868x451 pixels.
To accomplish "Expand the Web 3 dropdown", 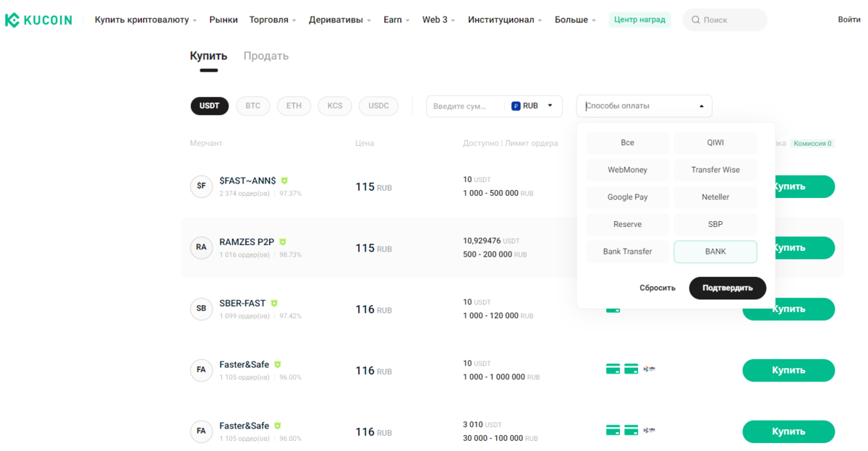I will tap(438, 20).
